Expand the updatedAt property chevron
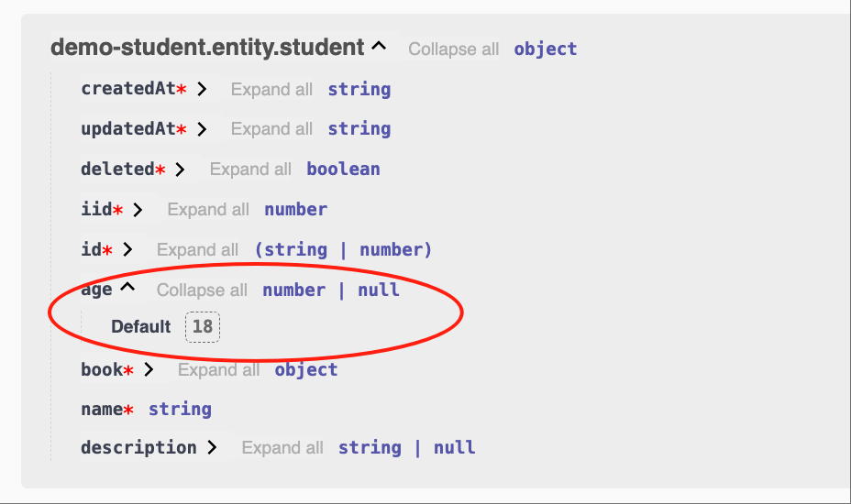The width and height of the screenshot is (851, 504). [x=202, y=129]
